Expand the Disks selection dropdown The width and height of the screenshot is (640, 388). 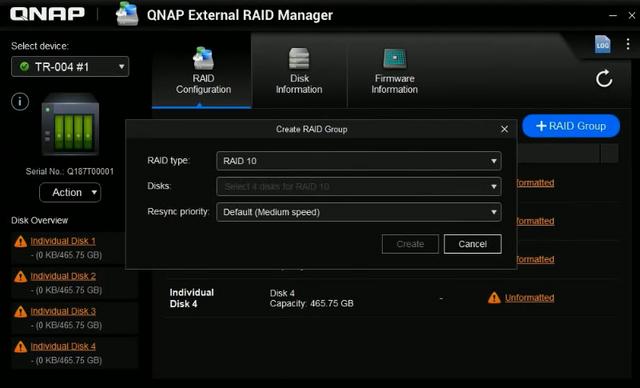point(359,186)
